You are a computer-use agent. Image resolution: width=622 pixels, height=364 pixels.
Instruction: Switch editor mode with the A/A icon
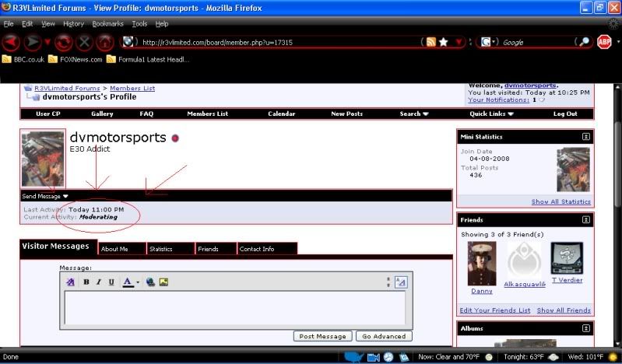[x=401, y=282]
